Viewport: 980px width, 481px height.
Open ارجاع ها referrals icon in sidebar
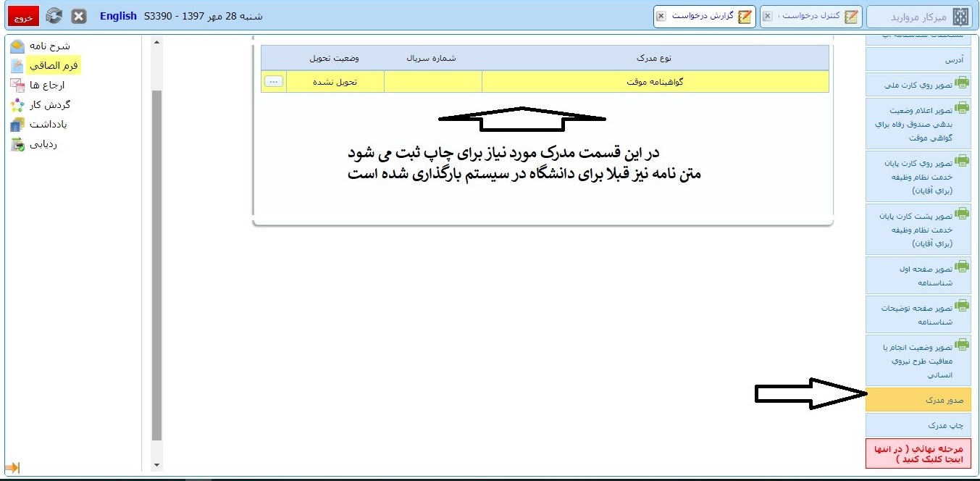(17, 85)
